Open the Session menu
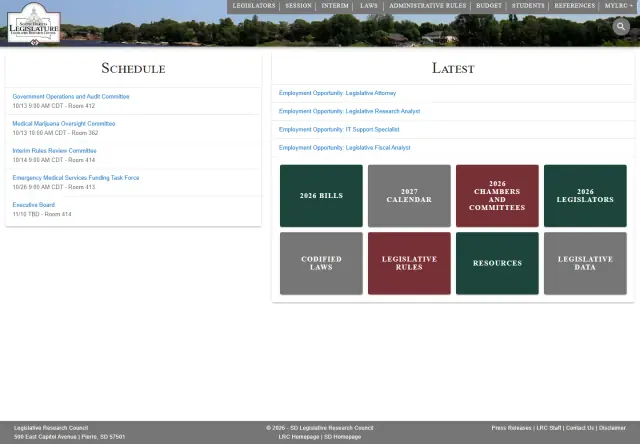Screen dimensions: 640x444 (298, 6)
